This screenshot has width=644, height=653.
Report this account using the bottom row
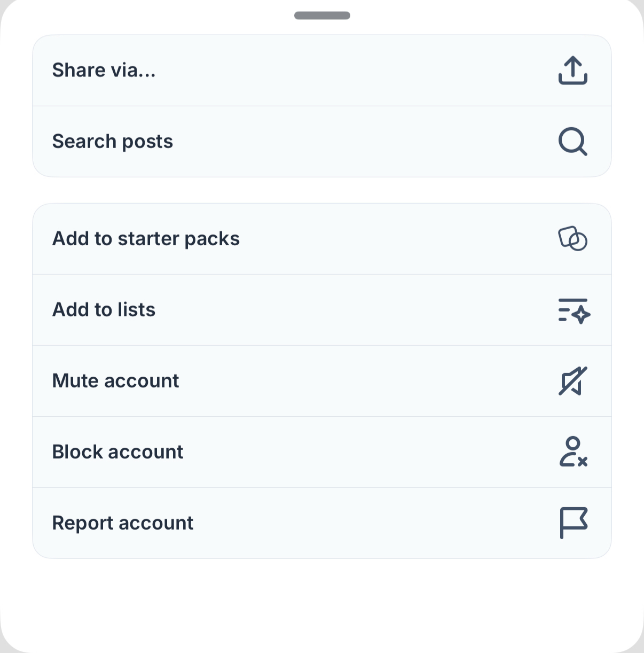tap(321, 523)
